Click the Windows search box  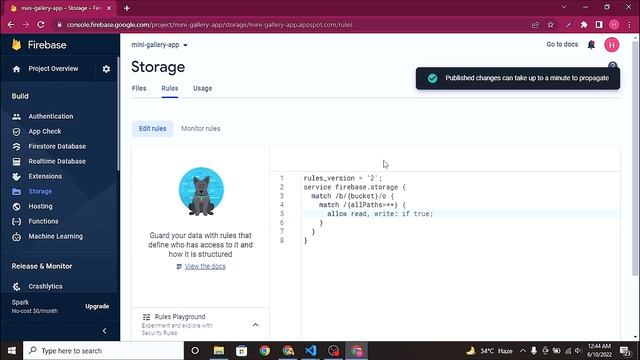pyautogui.click(x=104, y=351)
